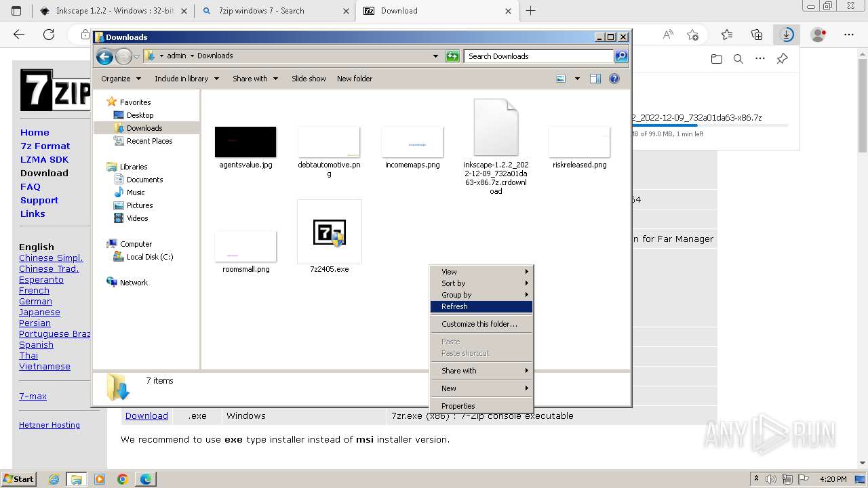Open recent pages dropdown next to Forward
Viewport: 868px width, 488px height.
[136, 56]
